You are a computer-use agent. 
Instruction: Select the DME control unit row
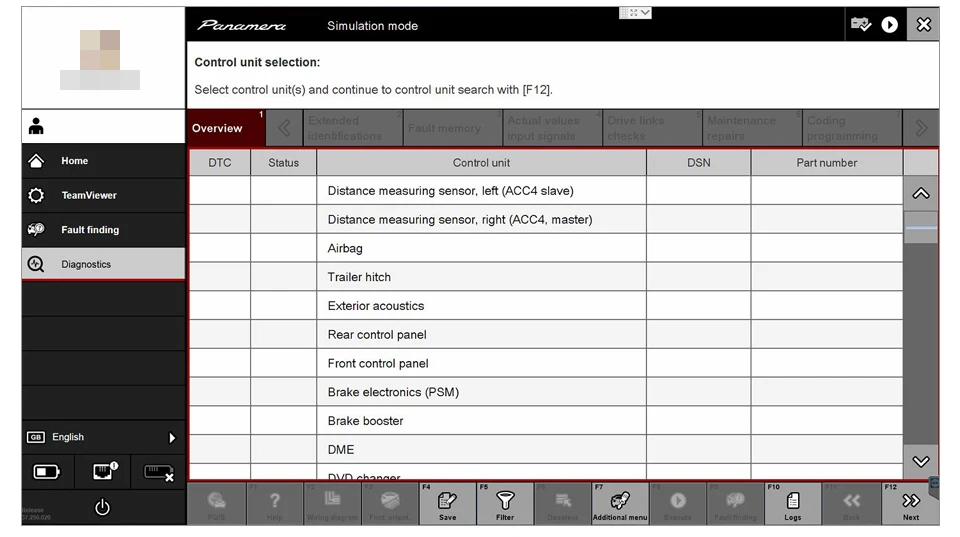546,449
